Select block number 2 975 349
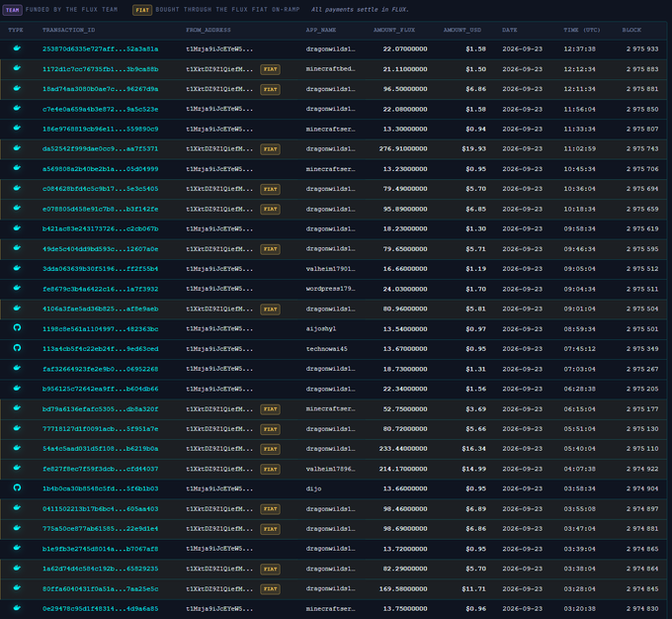Screen dimensions: 672x619 click(x=642, y=349)
